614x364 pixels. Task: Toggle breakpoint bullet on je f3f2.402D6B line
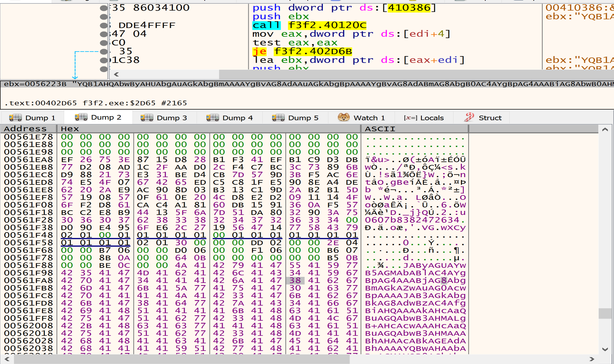coord(104,51)
